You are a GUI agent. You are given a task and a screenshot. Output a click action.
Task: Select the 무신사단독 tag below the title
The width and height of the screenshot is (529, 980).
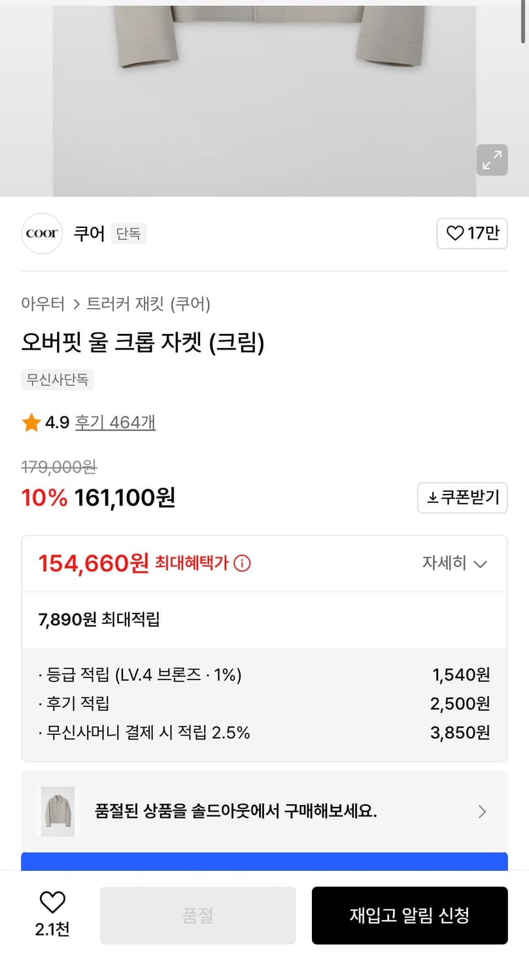pos(58,380)
